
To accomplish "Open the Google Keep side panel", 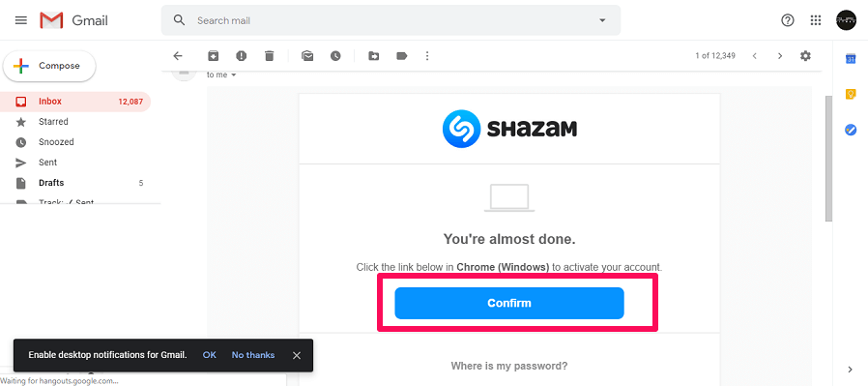I will pos(851,94).
